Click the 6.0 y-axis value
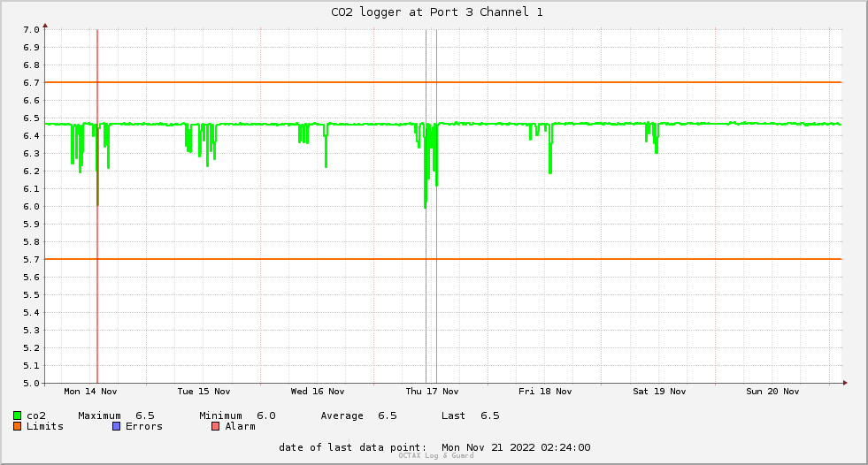868x465 pixels. [32, 207]
